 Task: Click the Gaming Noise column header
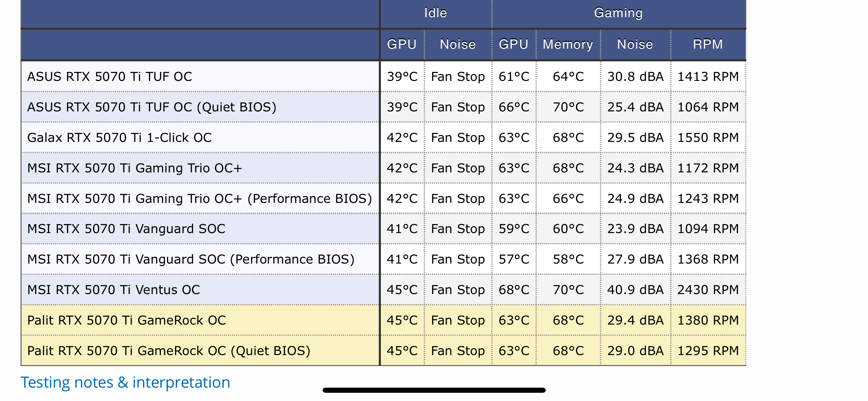click(635, 44)
